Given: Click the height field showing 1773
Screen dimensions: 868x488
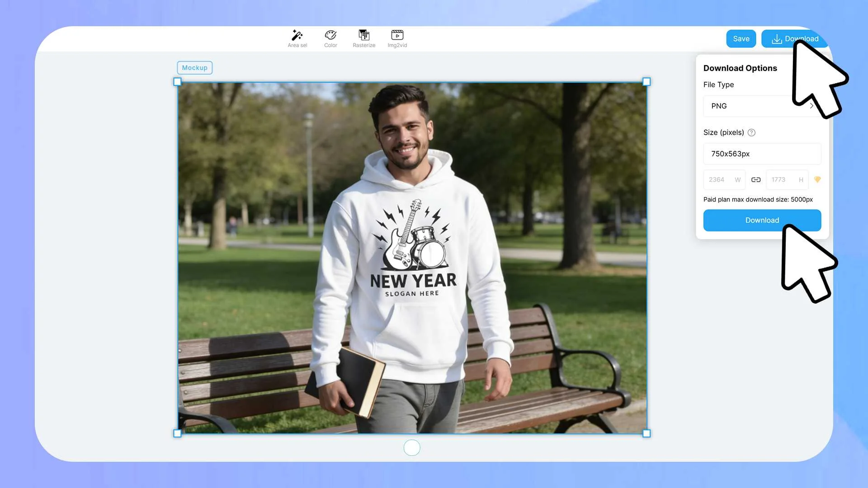Looking at the screenshot, I should tap(787, 180).
